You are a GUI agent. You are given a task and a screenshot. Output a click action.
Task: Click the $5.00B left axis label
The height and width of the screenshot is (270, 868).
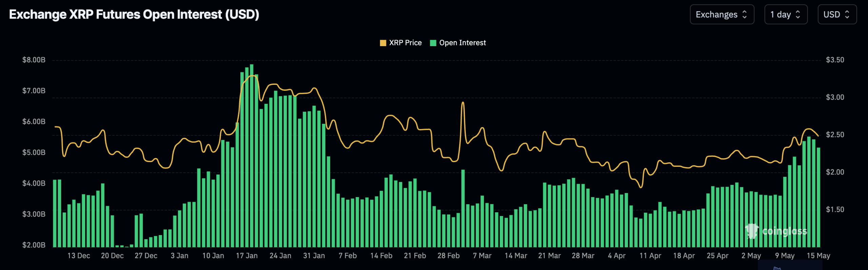[34, 153]
